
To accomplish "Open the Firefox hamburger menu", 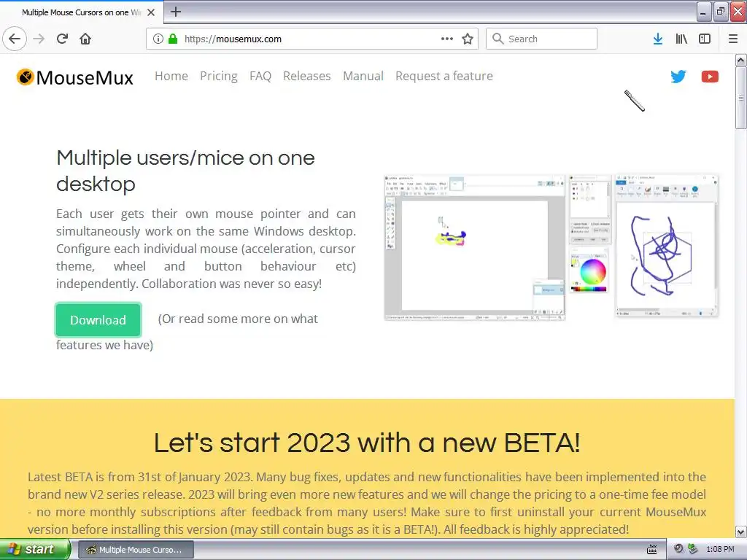I will tap(733, 39).
